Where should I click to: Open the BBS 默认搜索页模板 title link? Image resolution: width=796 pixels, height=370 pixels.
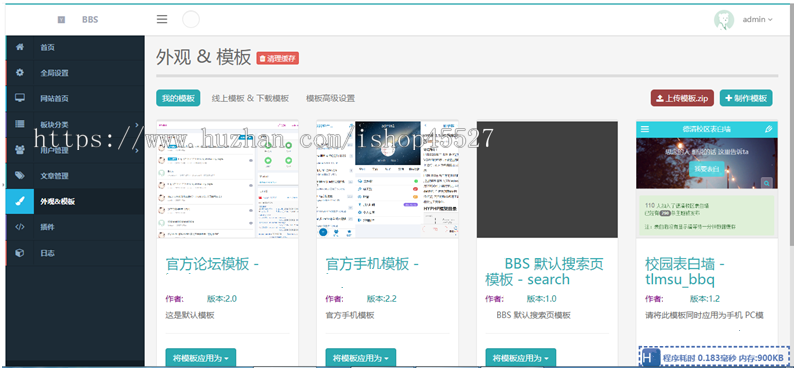point(544,272)
